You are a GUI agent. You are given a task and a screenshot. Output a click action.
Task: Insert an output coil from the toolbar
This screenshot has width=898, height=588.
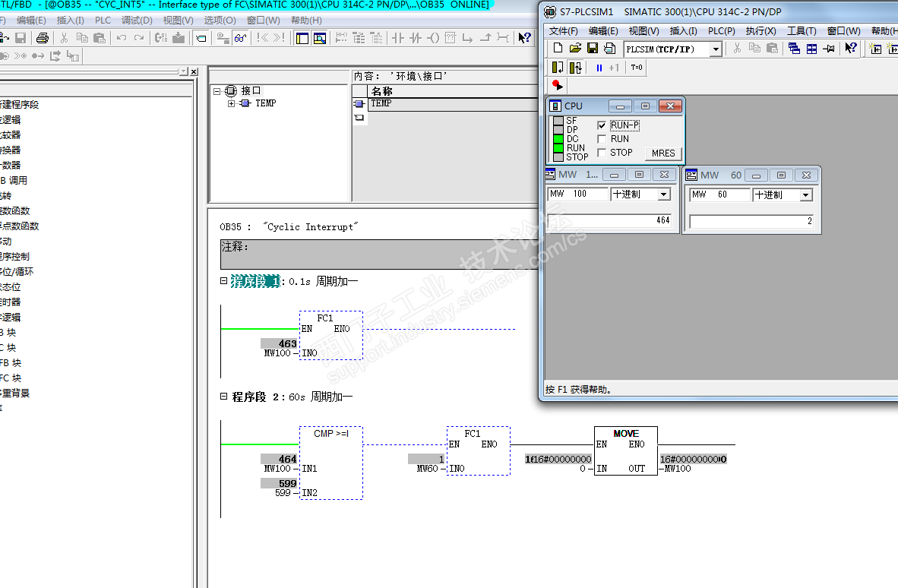[434, 38]
